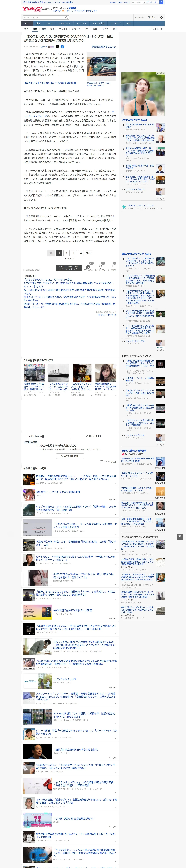The height and width of the screenshot is (868, 186).
Task: Select the スポーツ category tab
Action: (76, 29)
